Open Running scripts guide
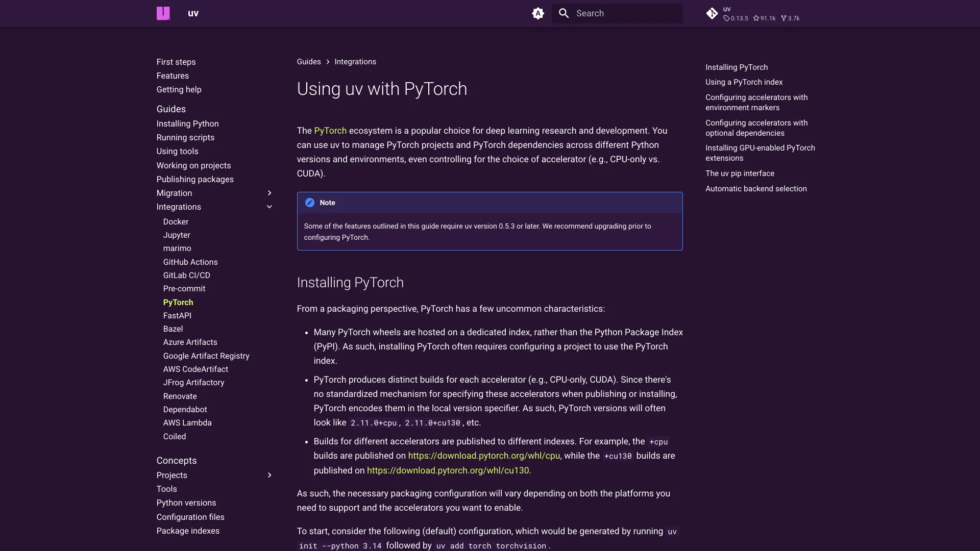The image size is (980, 551). pos(185,137)
